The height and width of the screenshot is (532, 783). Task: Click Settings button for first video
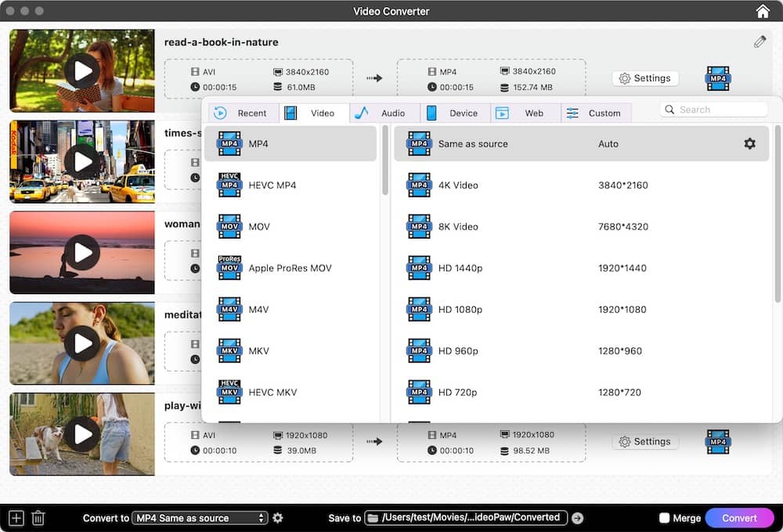(645, 78)
